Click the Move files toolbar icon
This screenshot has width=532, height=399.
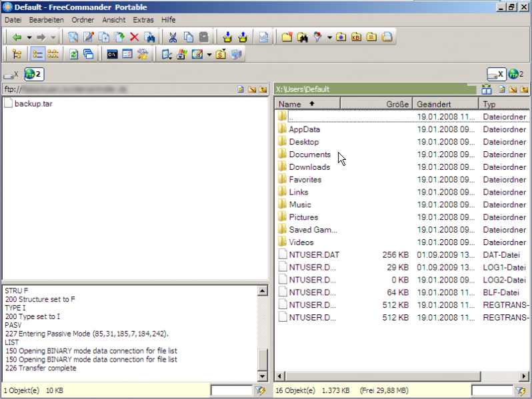(x=119, y=37)
